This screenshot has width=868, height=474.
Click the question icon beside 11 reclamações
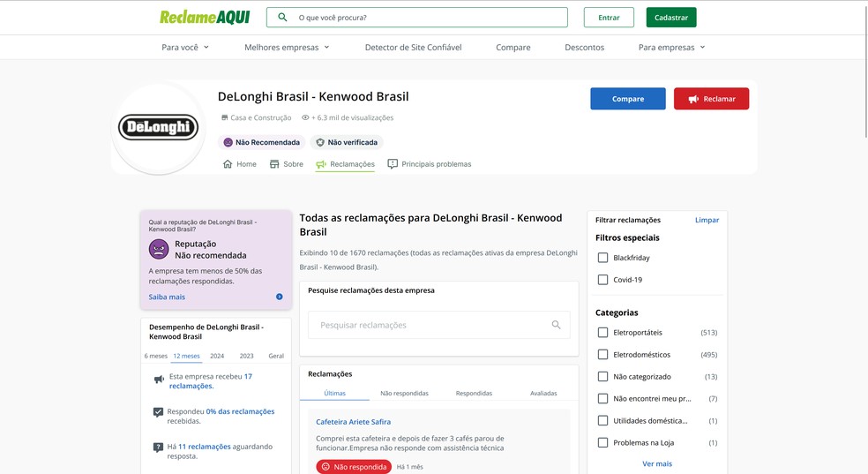pyautogui.click(x=158, y=448)
